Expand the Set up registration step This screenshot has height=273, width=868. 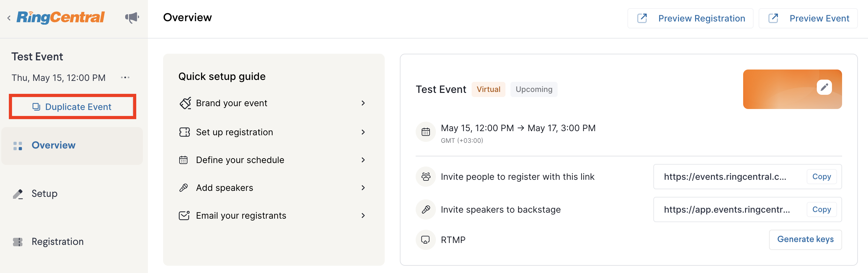(x=272, y=132)
